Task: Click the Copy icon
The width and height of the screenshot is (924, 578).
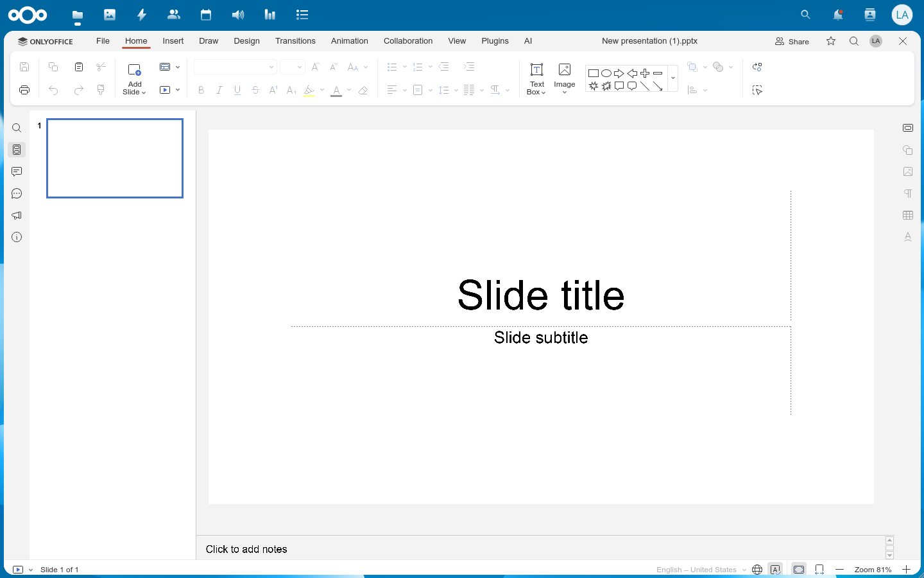Action: (x=53, y=67)
